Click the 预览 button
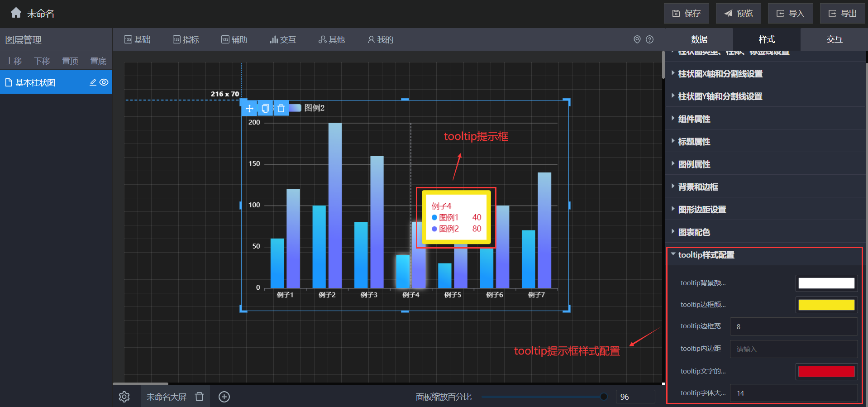This screenshot has height=407, width=868. (x=738, y=14)
